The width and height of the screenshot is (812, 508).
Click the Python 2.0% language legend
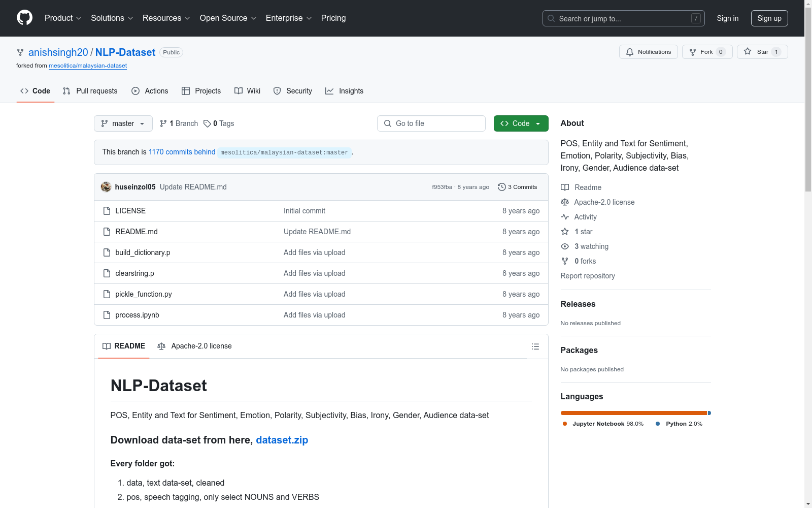tap(679, 424)
